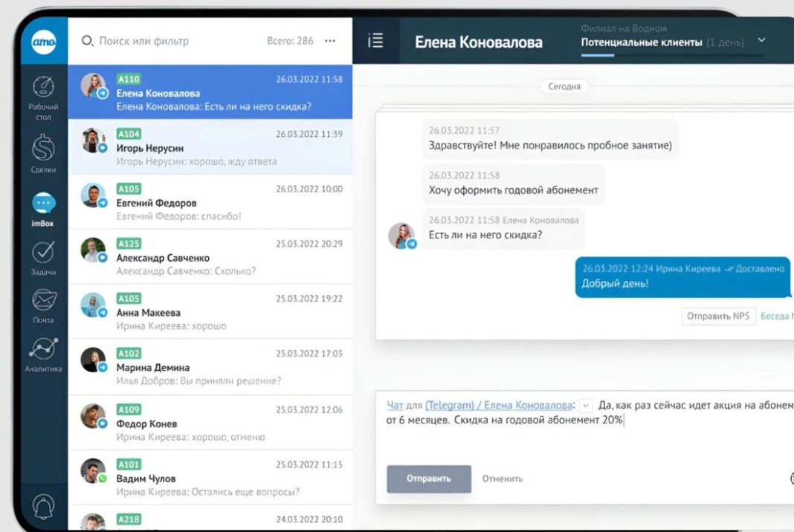
Task: Open Почта mail section
Action: tap(44, 301)
